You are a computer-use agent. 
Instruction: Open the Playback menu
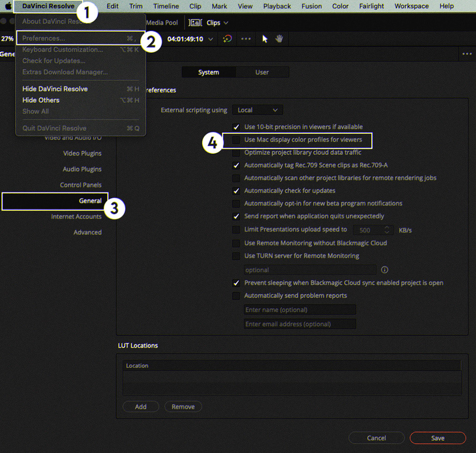(x=277, y=6)
